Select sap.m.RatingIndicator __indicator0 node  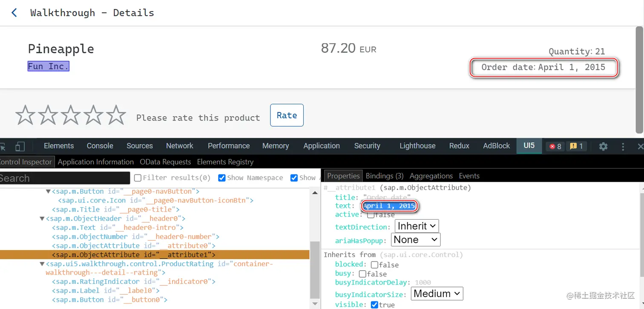click(x=134, y=281)
